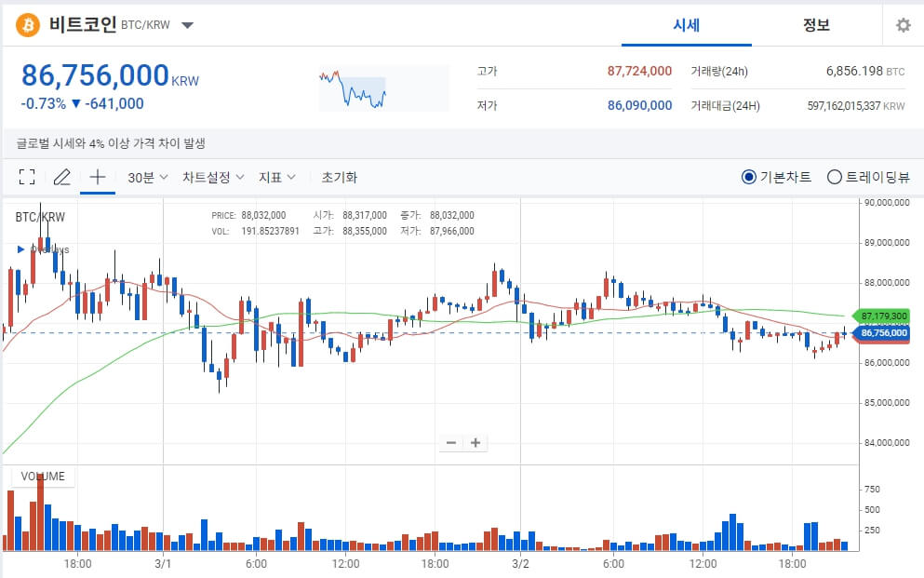Screen dimensions: 924x578
Task: Select the plus crosshair tool next to pencil
Action: pos(97,176)
